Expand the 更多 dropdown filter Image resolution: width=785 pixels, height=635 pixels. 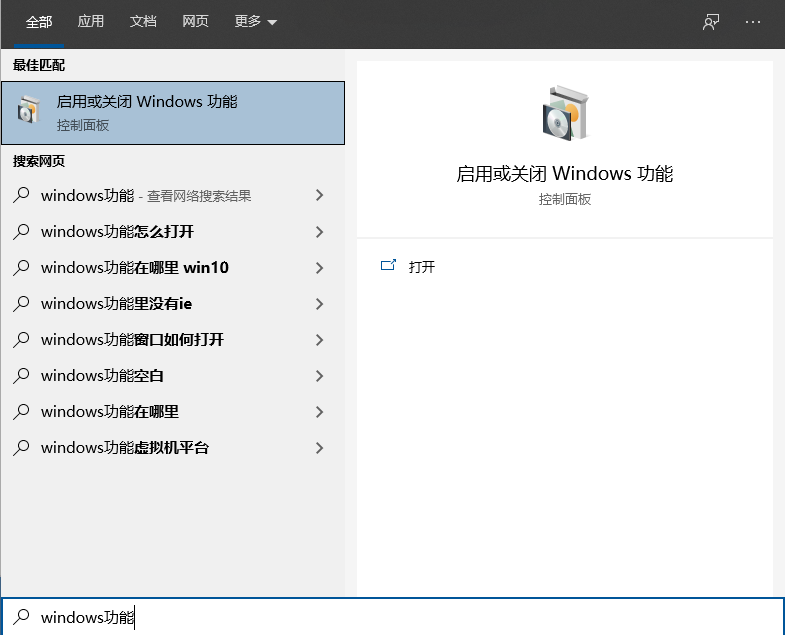pos(256,22)
